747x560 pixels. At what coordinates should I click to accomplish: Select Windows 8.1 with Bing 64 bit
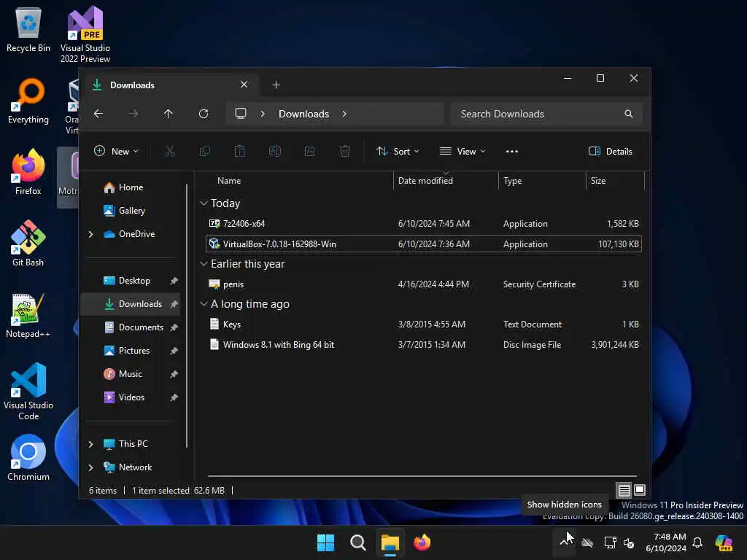click(x=424, y=345)
